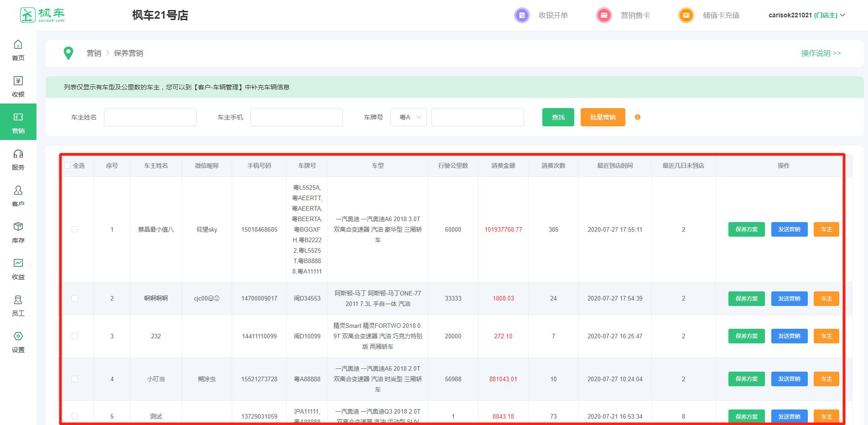
Task: Check the checkbox for row 1
Action: (x=75, y=229)
